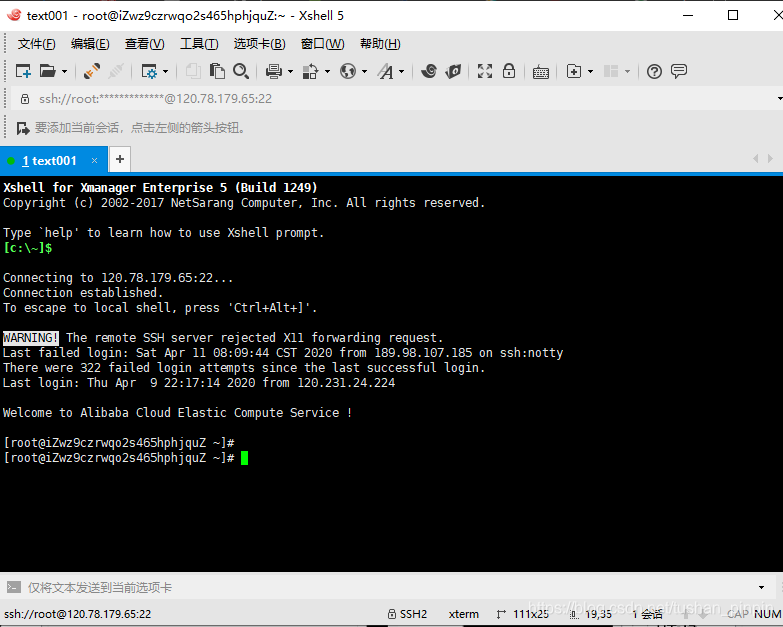Screen dimensions: 783x627
Task: Click the Print icon in toolbar
Action: tap(273, 71)
